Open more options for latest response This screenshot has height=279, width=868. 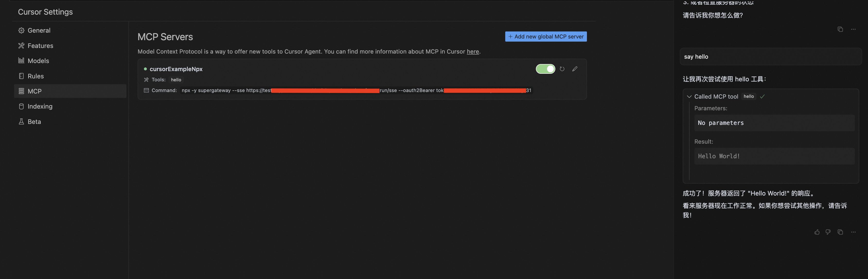[853, 232]
